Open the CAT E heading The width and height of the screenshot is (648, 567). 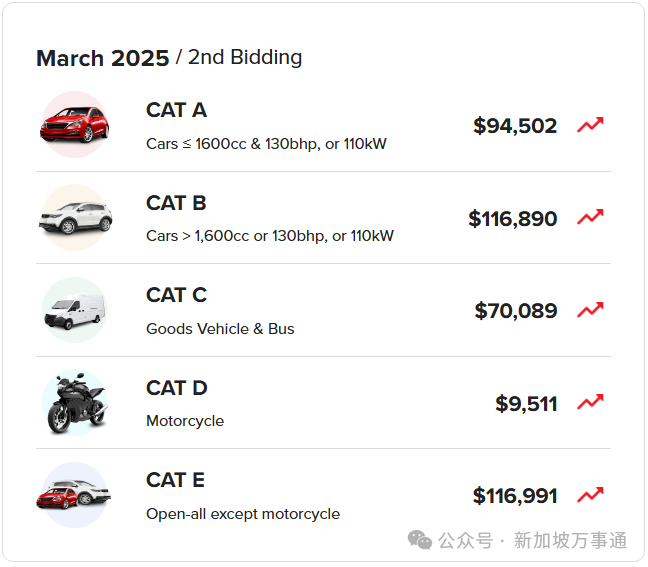coord(175,480)
